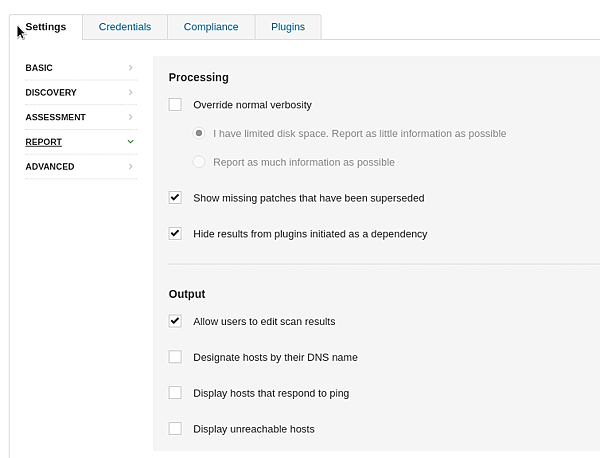The image size is (600, 458).
Task: Check Display hosts that respond to ping
Action: (x=175, y=393)
